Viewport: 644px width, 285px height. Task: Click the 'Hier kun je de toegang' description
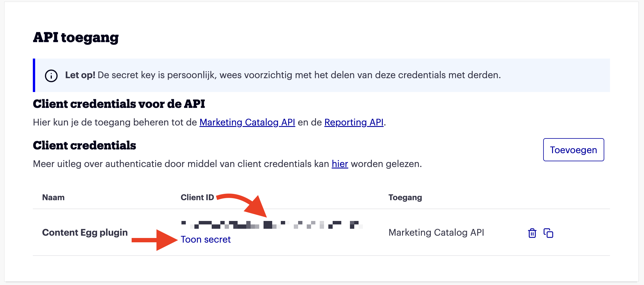[115, 122]
